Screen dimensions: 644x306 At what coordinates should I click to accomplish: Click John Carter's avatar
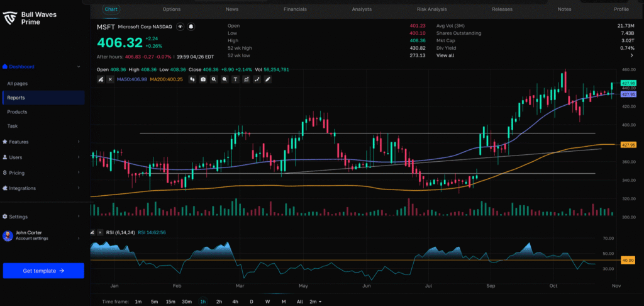(8, 235)
